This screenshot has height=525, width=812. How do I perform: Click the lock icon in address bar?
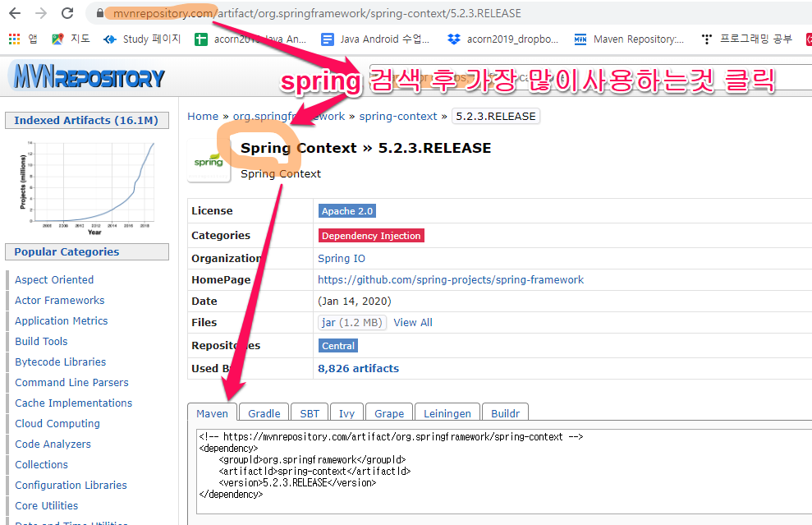[x=100, y=13]
